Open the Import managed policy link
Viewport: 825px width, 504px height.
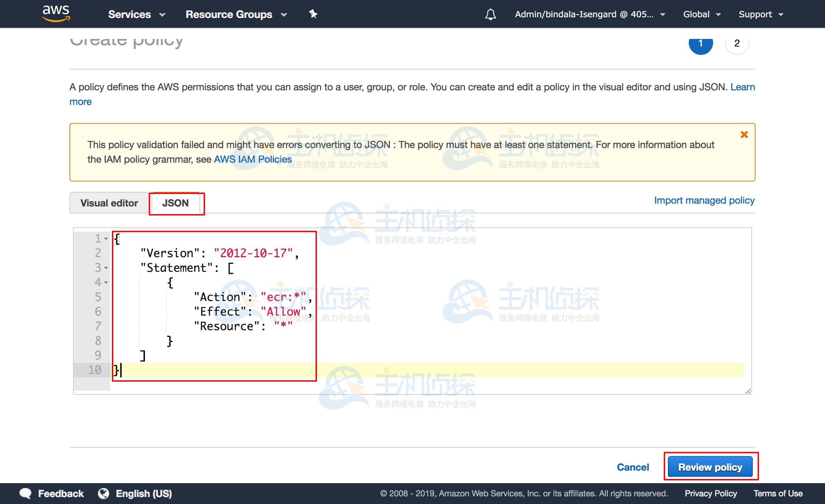[704, 201]
